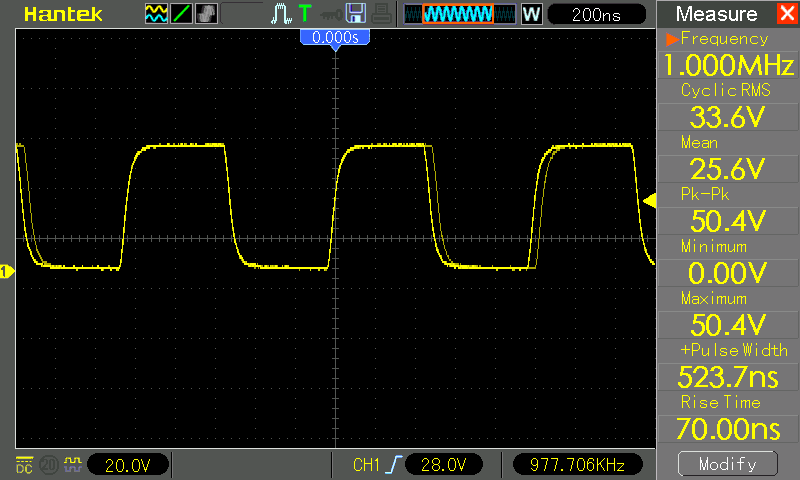
Task: Select the +Pulse Width measurement label
Action: [x=734, y=350]
